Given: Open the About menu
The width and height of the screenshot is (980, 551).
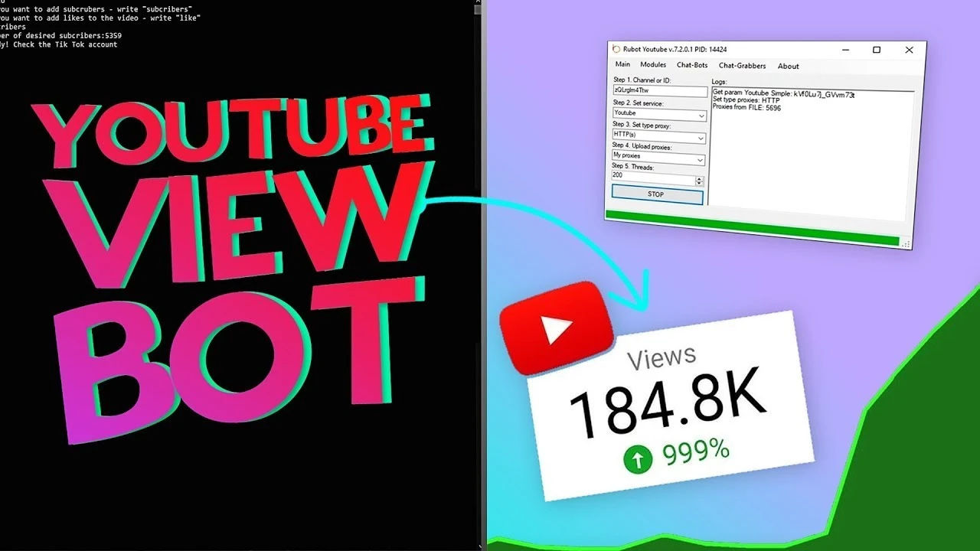Looking at the screenshot, I should click(788, 67).
